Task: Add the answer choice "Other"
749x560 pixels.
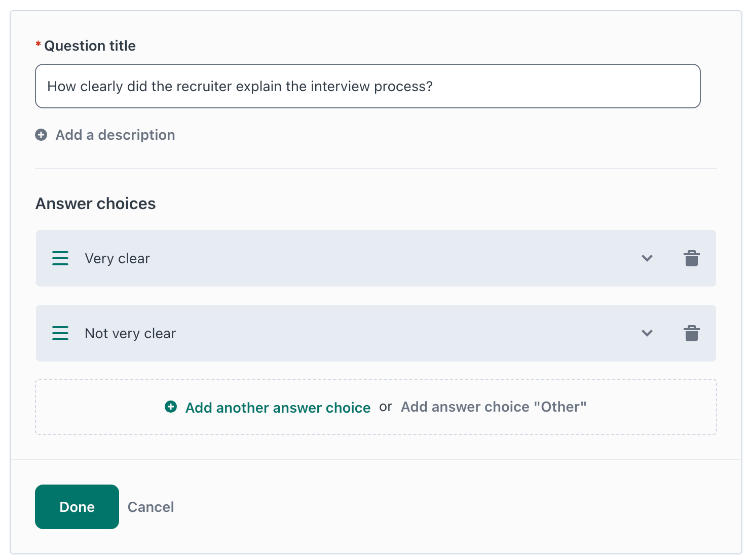Action: coord(493,407)
